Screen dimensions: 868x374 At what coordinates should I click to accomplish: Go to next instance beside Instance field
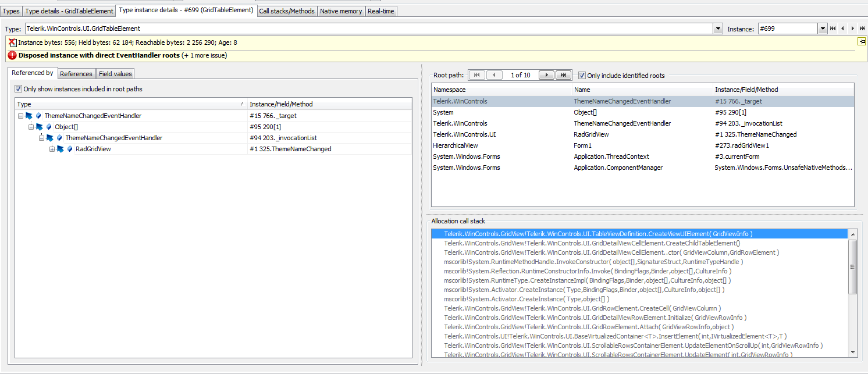coord(853,29)
